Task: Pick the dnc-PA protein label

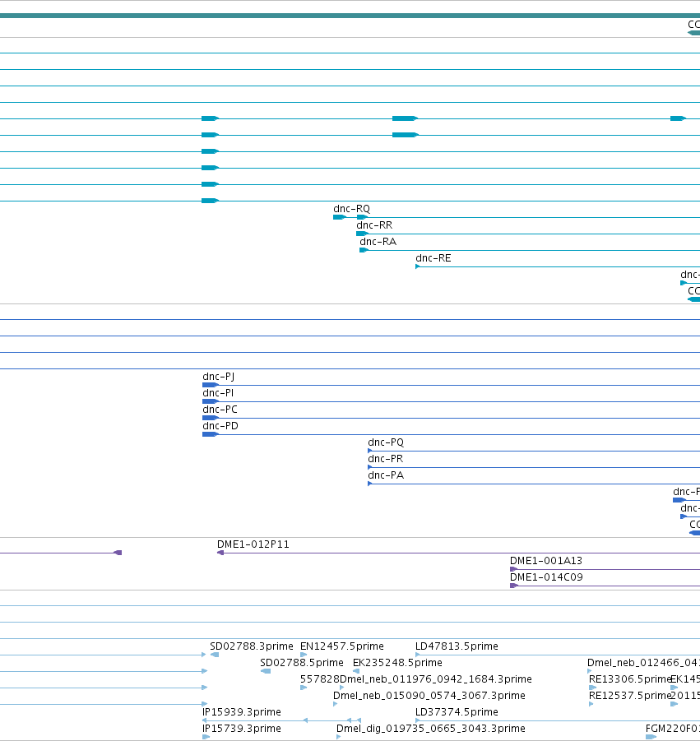Action: (386, 475)
